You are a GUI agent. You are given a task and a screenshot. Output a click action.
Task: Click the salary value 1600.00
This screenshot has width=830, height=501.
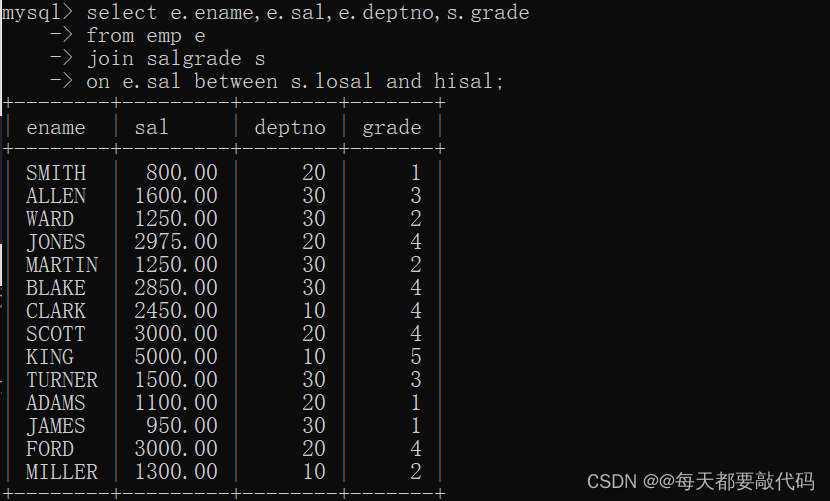pos(176,196)
